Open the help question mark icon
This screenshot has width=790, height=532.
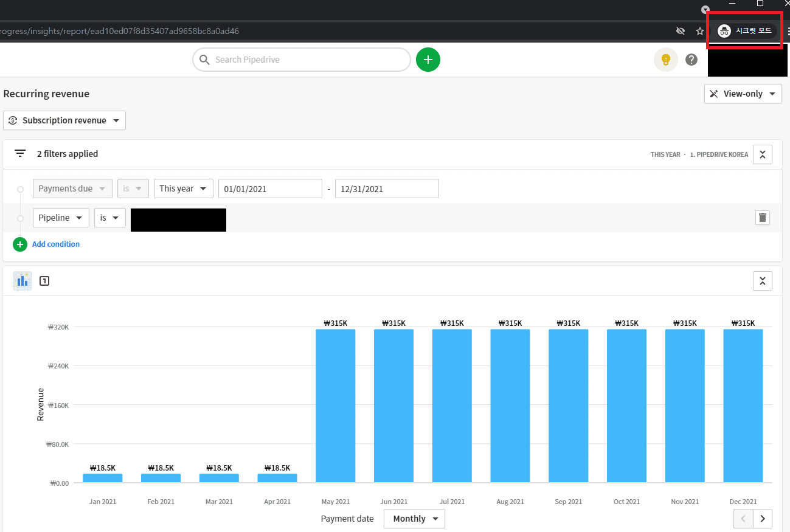(691, 60)
